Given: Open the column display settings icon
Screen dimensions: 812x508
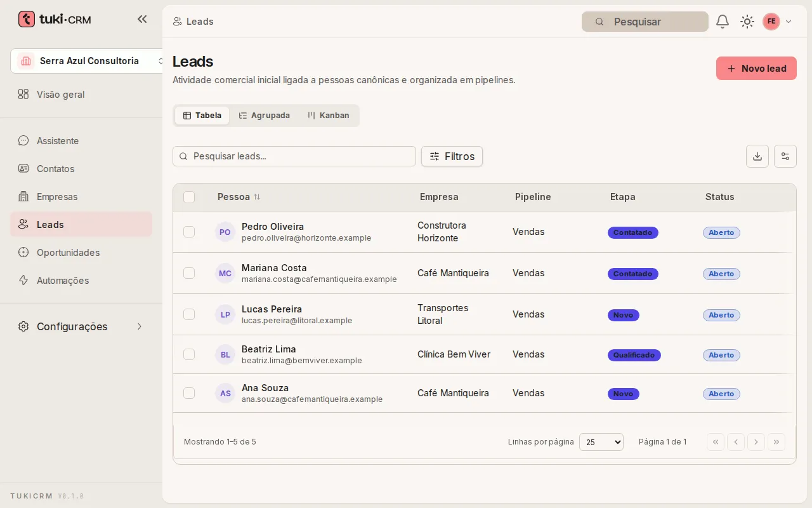Looking at the screenshot, I should tap(785, 156).
